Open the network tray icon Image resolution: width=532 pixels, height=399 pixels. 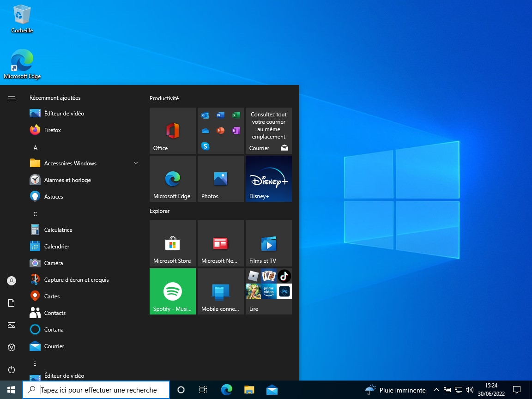(459, 390)
